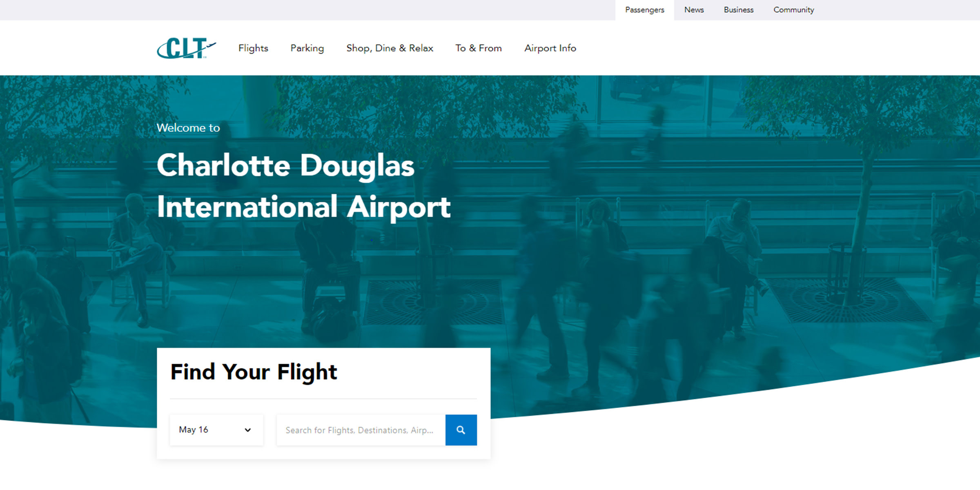Viewport: 980px width, 490px height.
Task: Click the CLT airport logo
Action: (187, 48)
